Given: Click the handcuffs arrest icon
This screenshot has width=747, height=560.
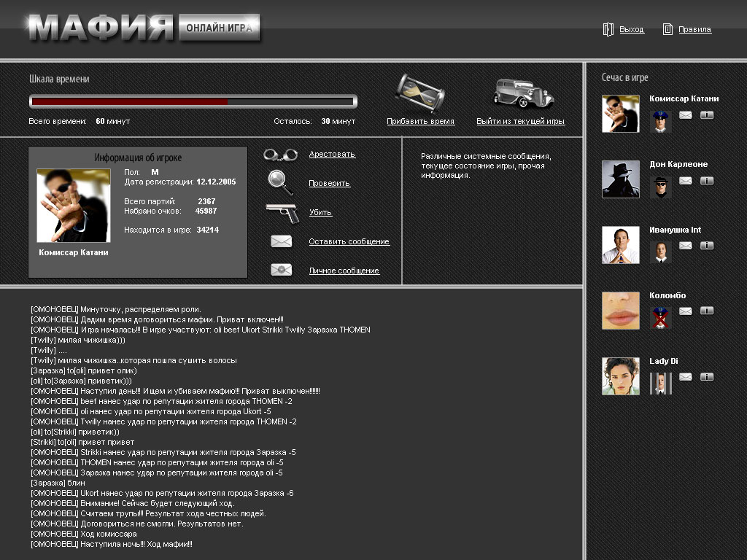Looking at the screenshot, I should click(281, 155).
